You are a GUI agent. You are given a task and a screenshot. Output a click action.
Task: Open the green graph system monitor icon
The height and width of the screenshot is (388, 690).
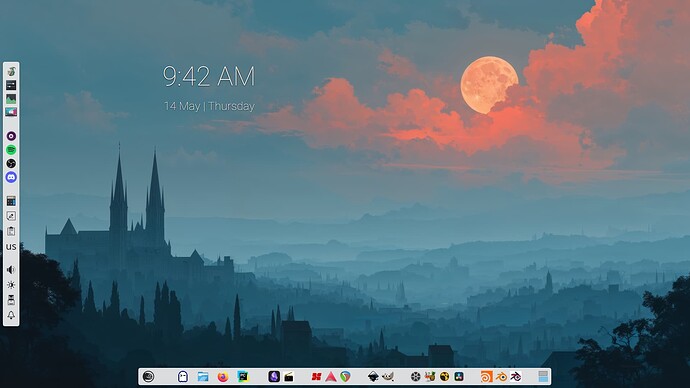point(11,99)
